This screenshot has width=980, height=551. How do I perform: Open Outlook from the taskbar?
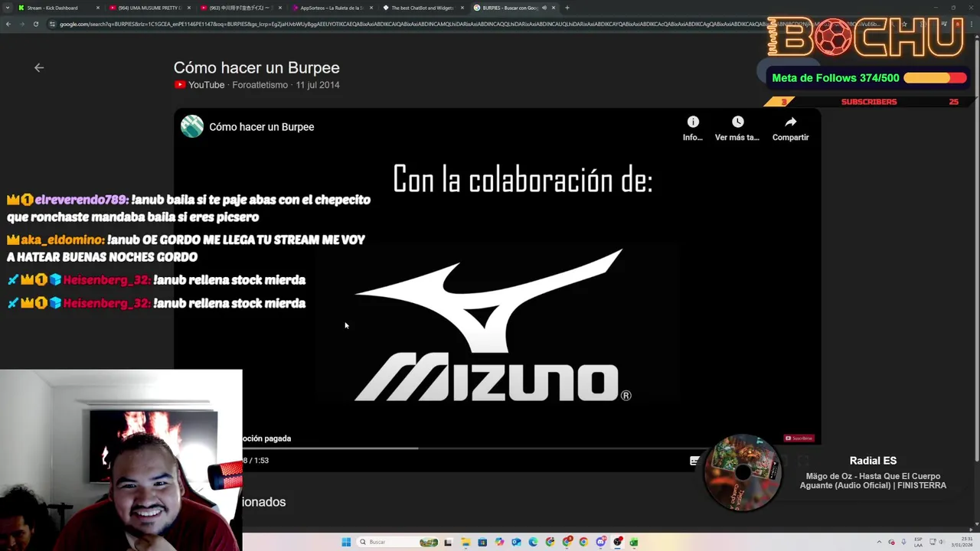(516, 542)
